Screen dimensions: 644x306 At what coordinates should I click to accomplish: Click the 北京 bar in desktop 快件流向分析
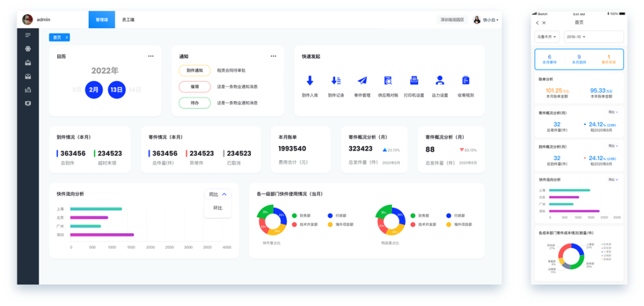tap(89, 217)
